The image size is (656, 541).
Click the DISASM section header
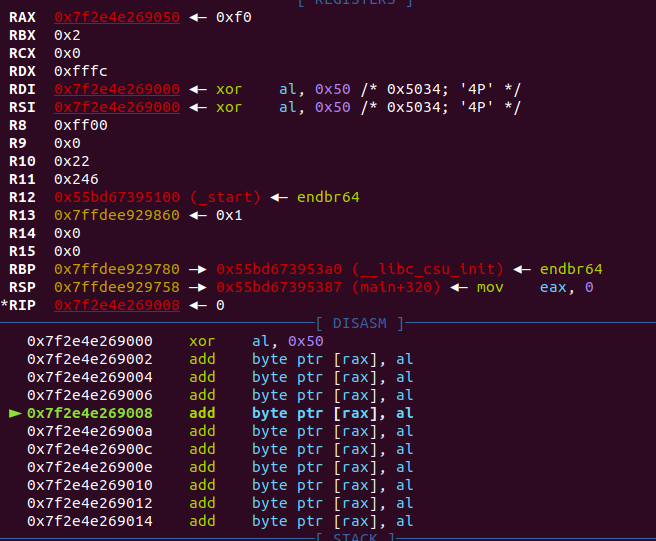click(359, 323)
